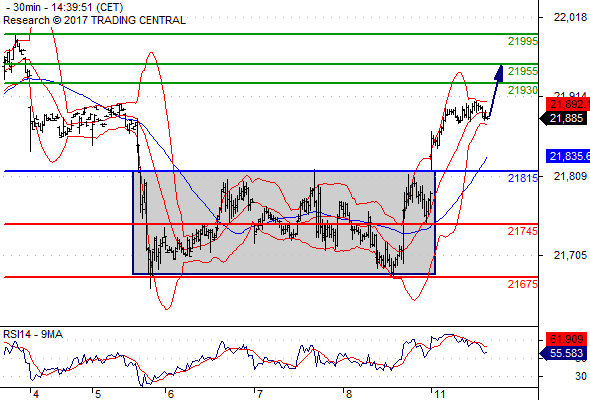This screenshot has height=400, width=590.
Task: Select the 22,018 price axis label
Action: (570, 17)
